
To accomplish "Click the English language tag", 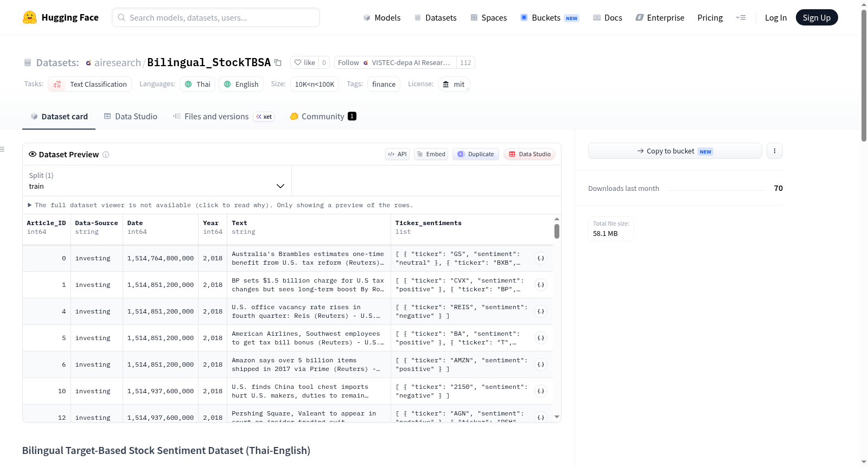I will point(241,84).
